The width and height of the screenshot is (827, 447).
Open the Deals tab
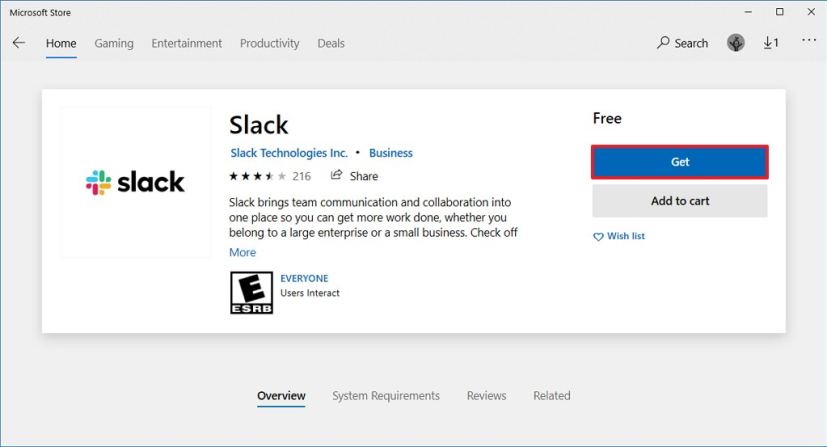(x=331, y=43)
